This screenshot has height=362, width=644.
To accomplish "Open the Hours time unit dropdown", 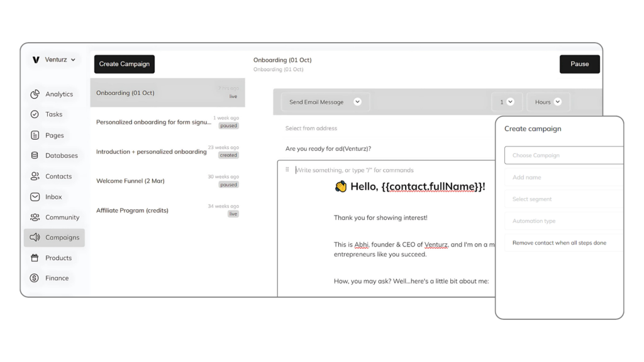I will tap(548, 102).
